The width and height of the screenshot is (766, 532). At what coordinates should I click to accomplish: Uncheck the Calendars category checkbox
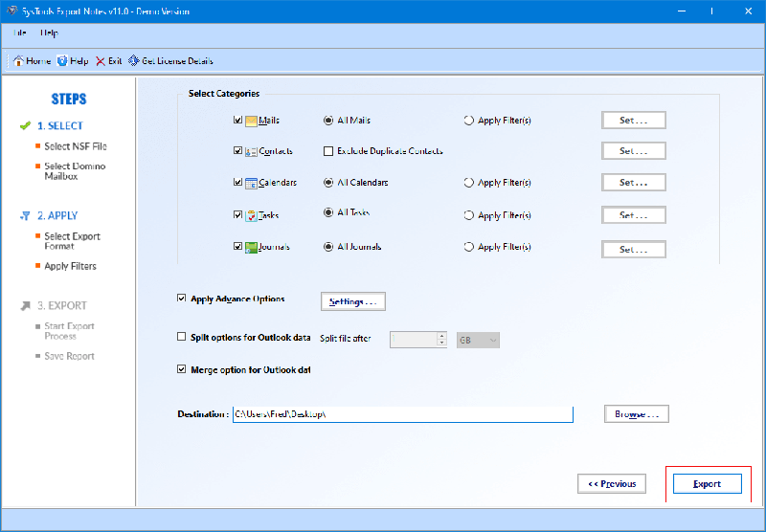237,182
